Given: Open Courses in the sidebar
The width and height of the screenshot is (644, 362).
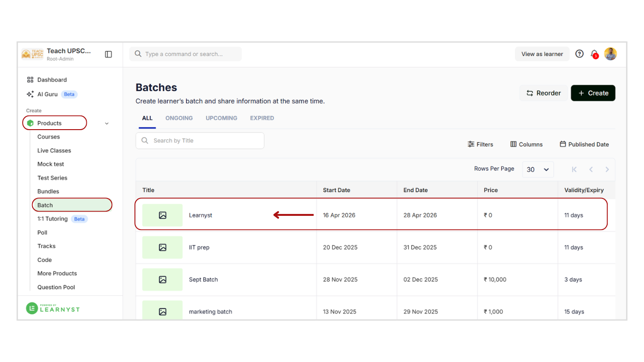Looking at the screenshot, I should click(x=49, y=137).
